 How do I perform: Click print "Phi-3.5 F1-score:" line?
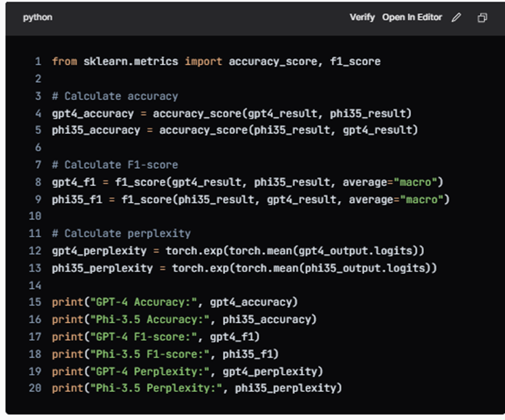(x=165, y=354)
